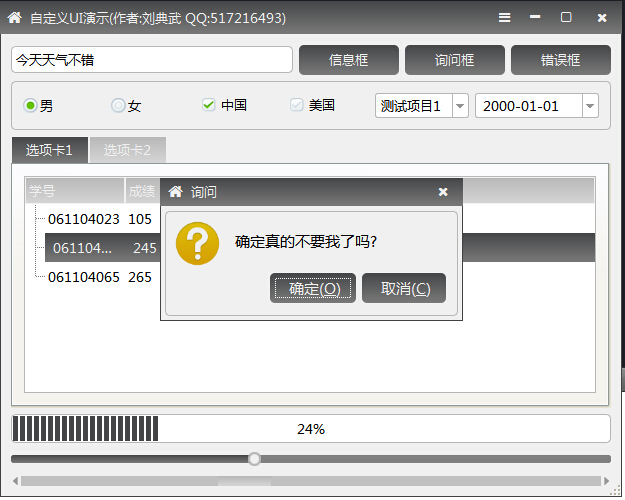Viewport: 625px width, 500px height.
Task: Confirm with 确定(O) button
Action: tap(313, 288)
